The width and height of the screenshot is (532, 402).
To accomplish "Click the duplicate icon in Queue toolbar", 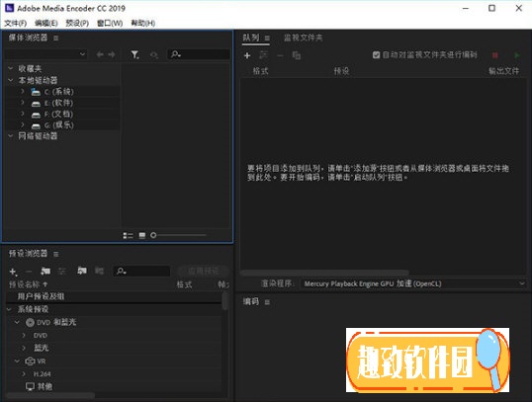I will tap(297, 55).
